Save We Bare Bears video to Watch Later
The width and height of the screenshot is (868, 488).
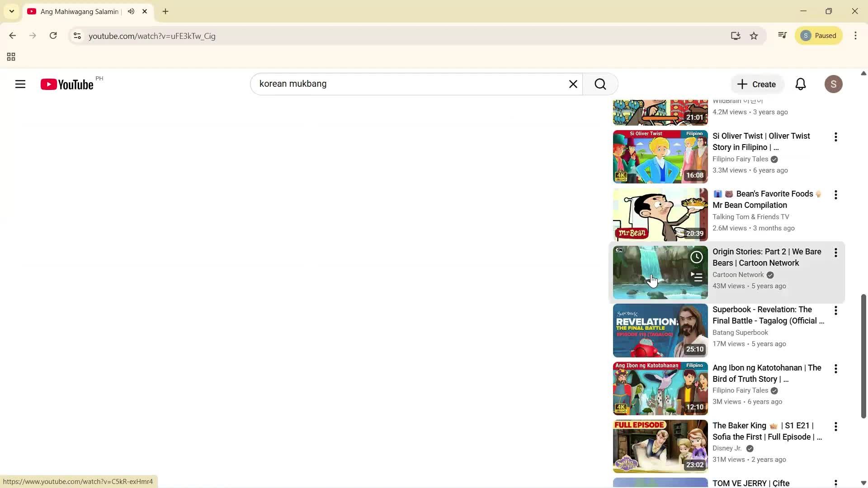coord(696,257)
